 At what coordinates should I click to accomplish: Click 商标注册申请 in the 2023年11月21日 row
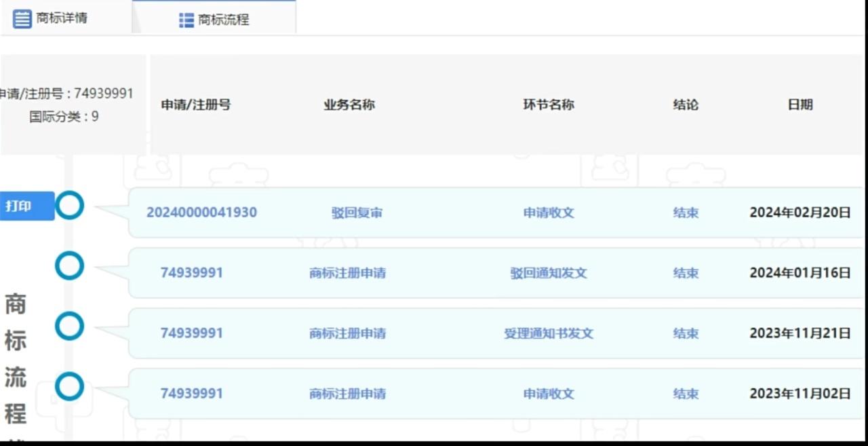(x=348, y=333)
